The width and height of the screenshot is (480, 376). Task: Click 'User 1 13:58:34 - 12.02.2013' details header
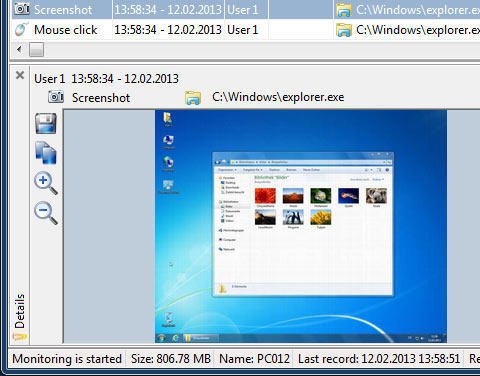[x=106, y=79]
